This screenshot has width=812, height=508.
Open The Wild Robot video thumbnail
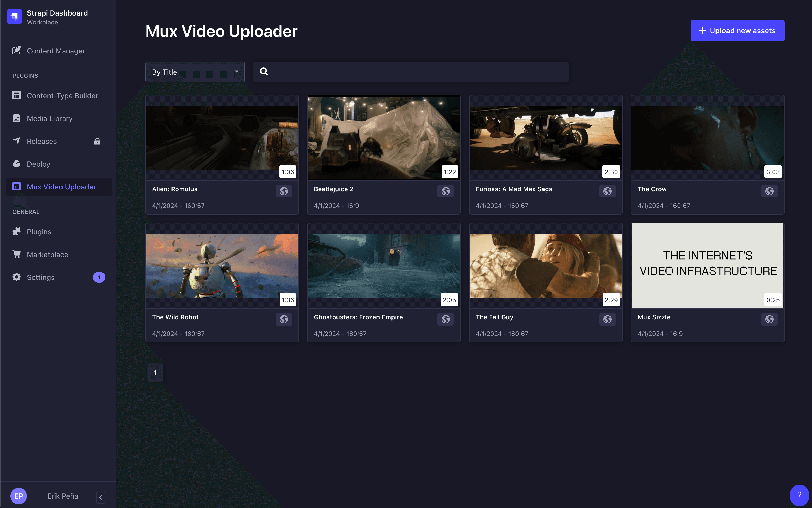point(222,265)
